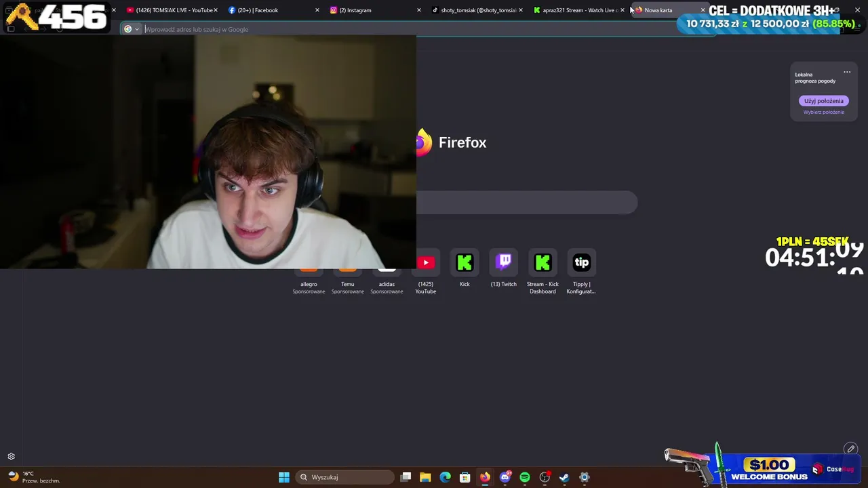
Task: Open Task View from the taskbar
Action: 406,477
